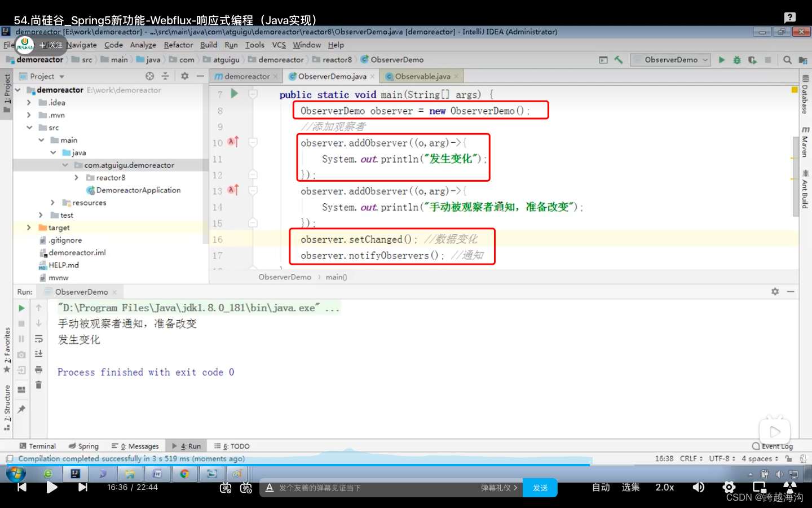Open the UTF-8 encoding selector

(722, 459)
